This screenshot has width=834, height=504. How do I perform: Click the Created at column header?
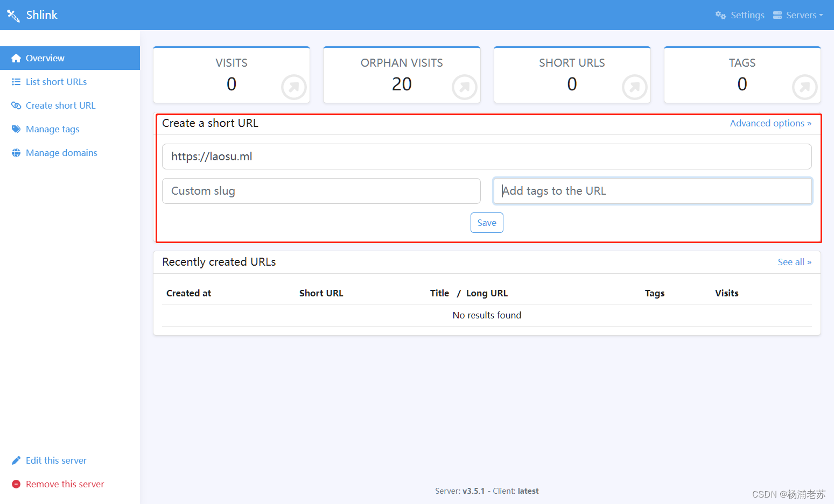(188, 293)
